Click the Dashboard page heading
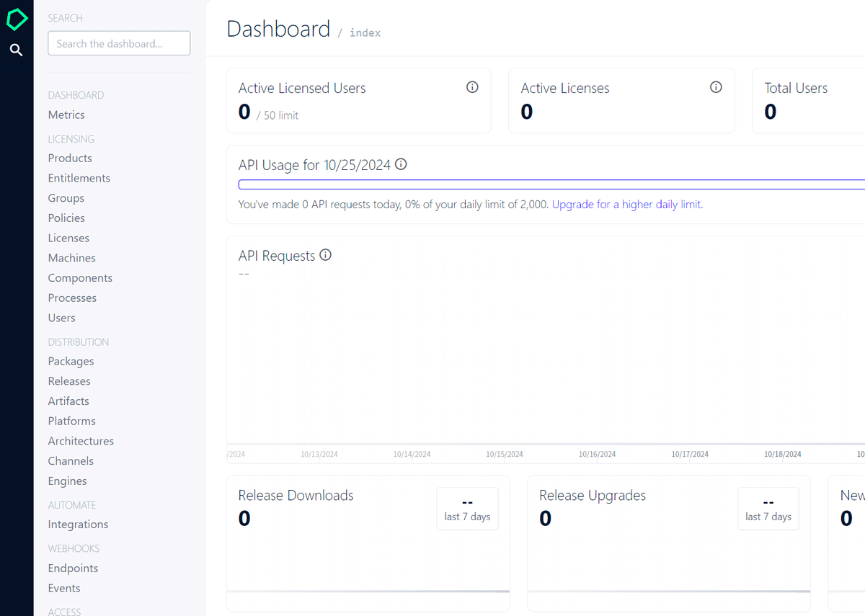 tap(278, 29)
